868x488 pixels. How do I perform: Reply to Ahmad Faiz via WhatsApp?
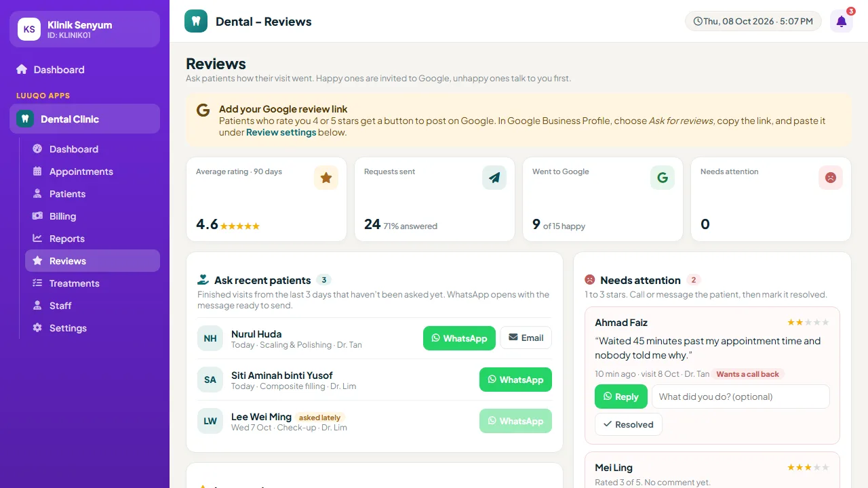point(621,396)
